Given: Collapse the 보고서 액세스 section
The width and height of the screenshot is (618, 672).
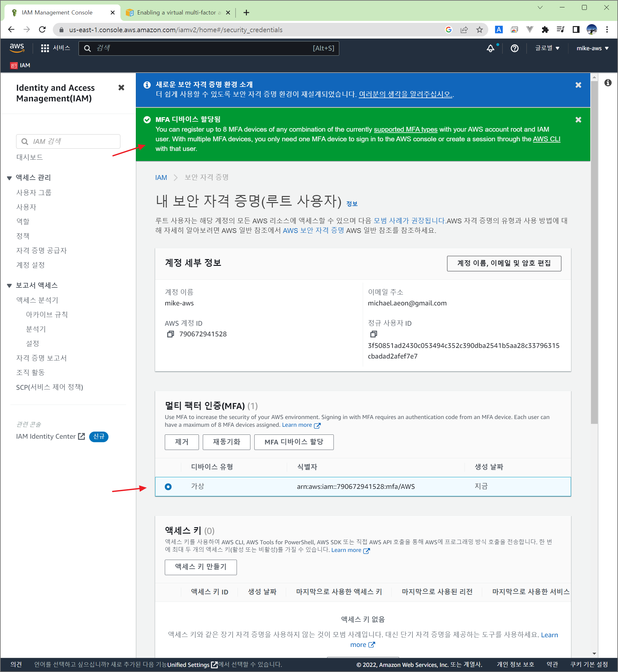Looking at the screenshot, I should click(9, 285).
